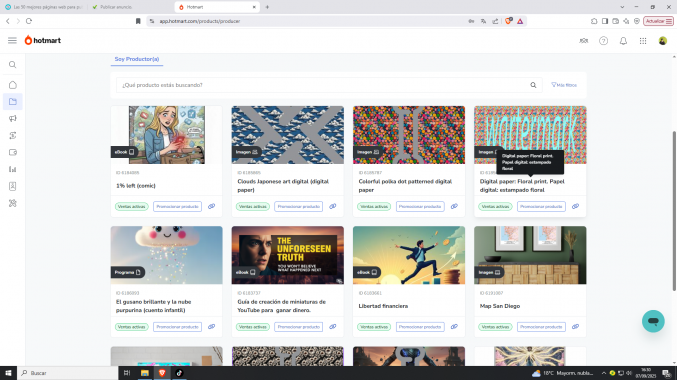
Task: Click Promocionar producto for Map San Diego
Action: [541, 327]
